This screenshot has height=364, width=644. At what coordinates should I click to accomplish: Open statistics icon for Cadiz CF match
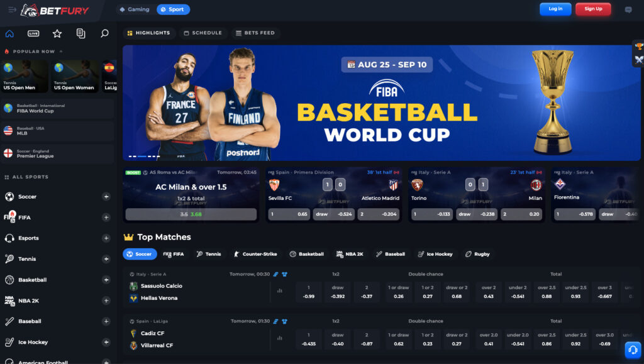pos(280,338)
